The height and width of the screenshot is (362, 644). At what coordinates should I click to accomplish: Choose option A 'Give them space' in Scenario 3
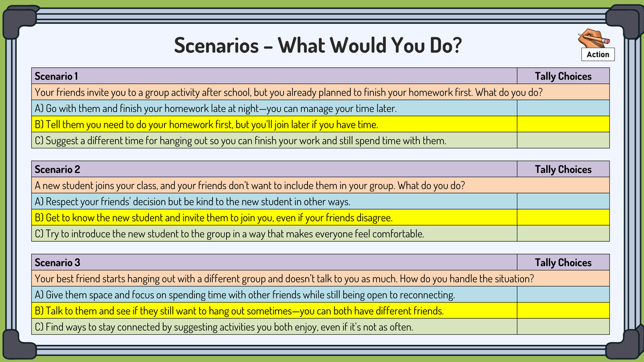click(244, 295)
